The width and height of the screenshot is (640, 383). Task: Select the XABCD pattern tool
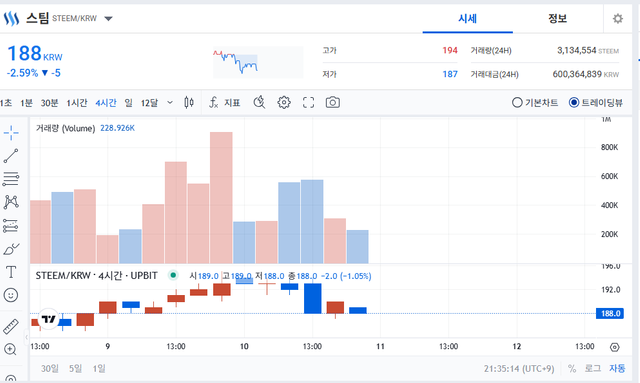[11, 202]
